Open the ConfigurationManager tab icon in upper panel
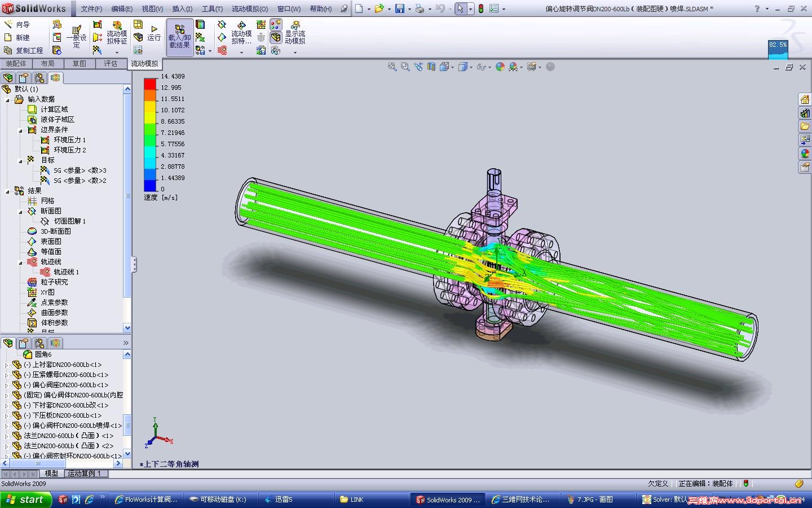 point(39,78)
